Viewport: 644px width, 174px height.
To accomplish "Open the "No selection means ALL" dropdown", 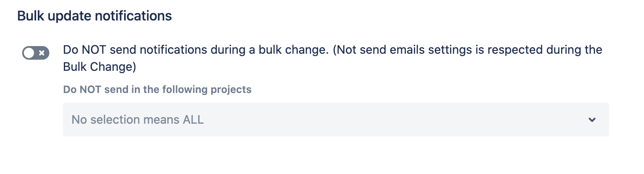I will tap(335, 119).
